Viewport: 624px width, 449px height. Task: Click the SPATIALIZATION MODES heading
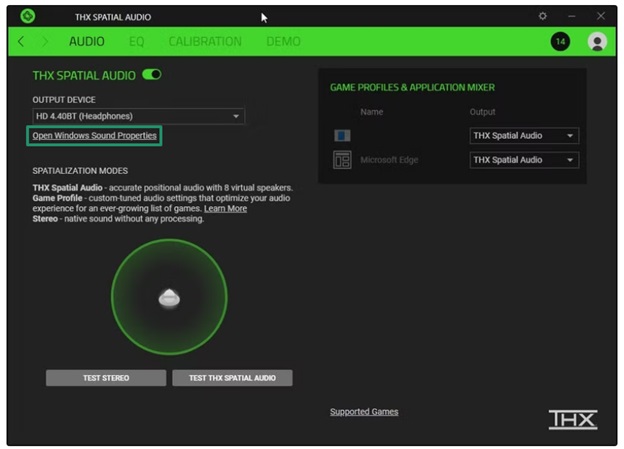80,171
